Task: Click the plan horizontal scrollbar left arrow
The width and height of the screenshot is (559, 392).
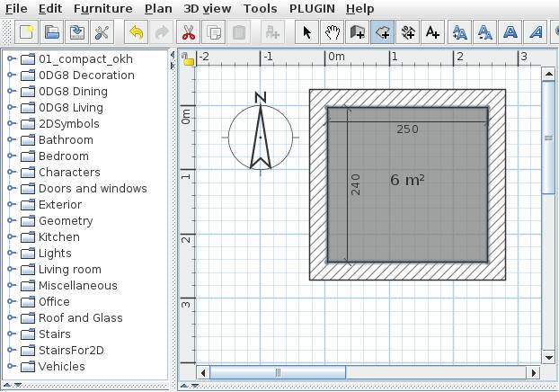Action: 203,373
